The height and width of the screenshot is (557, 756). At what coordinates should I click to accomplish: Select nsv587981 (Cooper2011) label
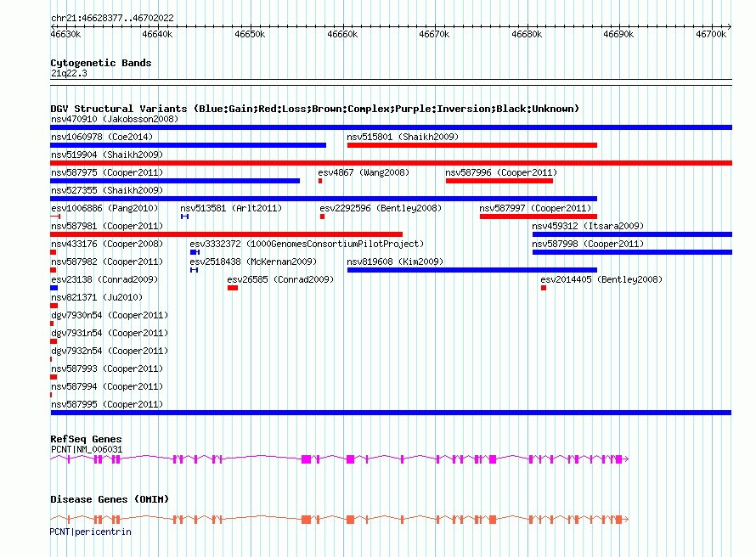tap(107, 226)
